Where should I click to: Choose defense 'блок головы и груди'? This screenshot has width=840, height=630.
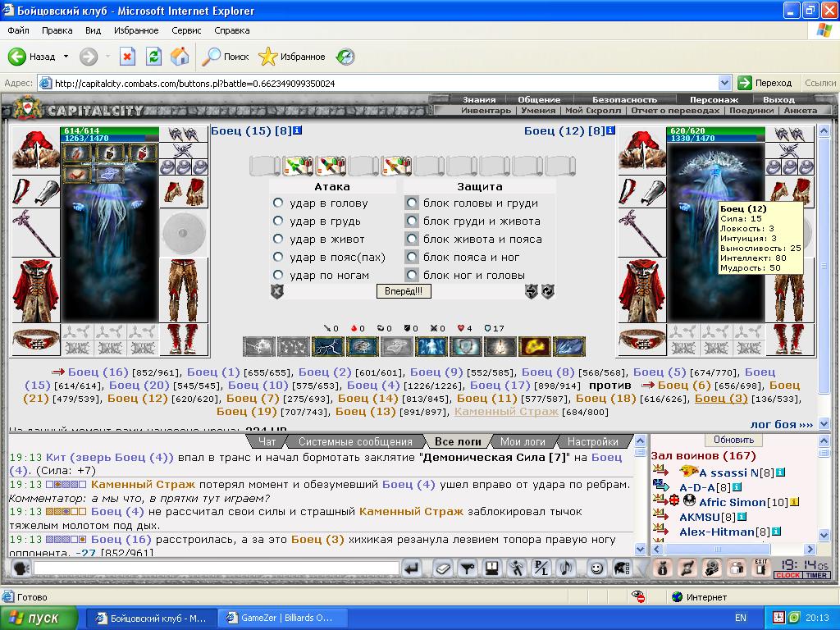point(412,203)
